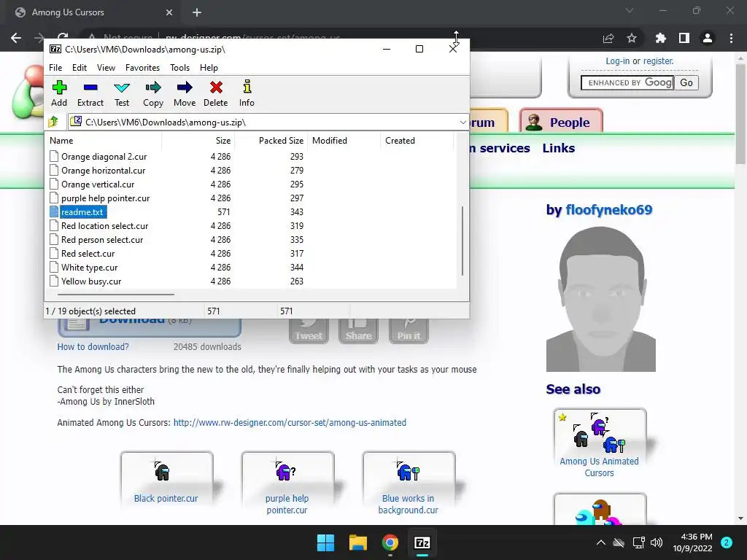Show hidden tray icons chevron
Screen dimensions: 747x560
601,542
